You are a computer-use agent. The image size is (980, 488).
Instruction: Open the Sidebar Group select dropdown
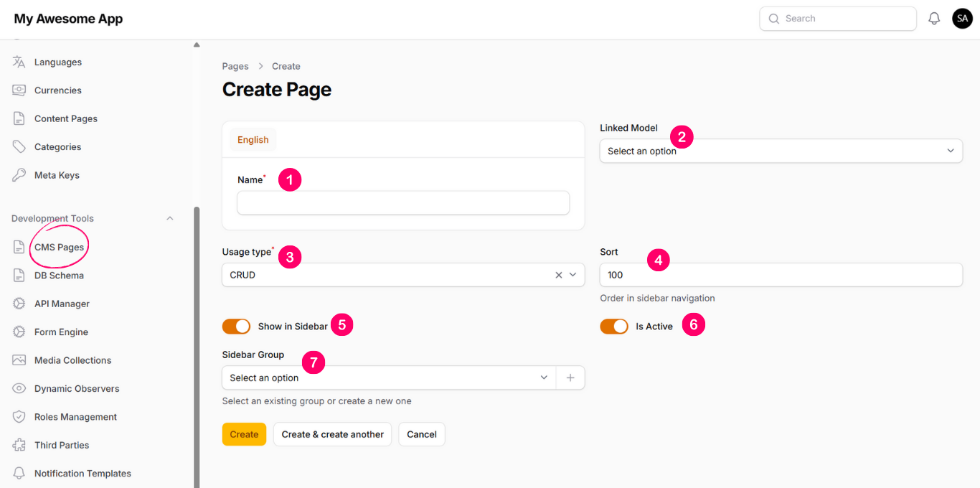(x=389, y=377)
